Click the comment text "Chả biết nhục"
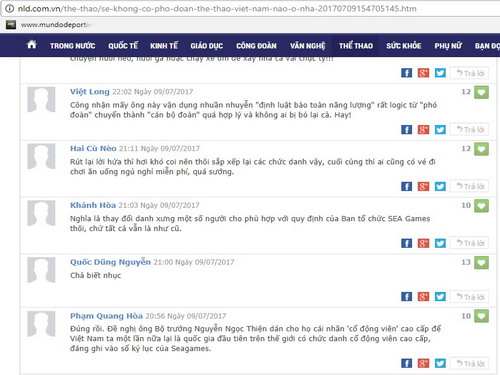The width and height of the screenshot is (500, 375). tap(95, 275)
